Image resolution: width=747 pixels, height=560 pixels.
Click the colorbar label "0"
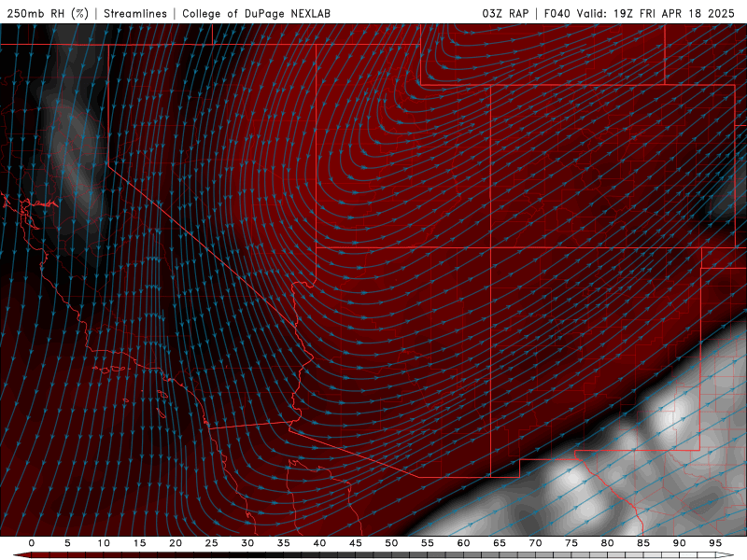(x=32, y=543)
